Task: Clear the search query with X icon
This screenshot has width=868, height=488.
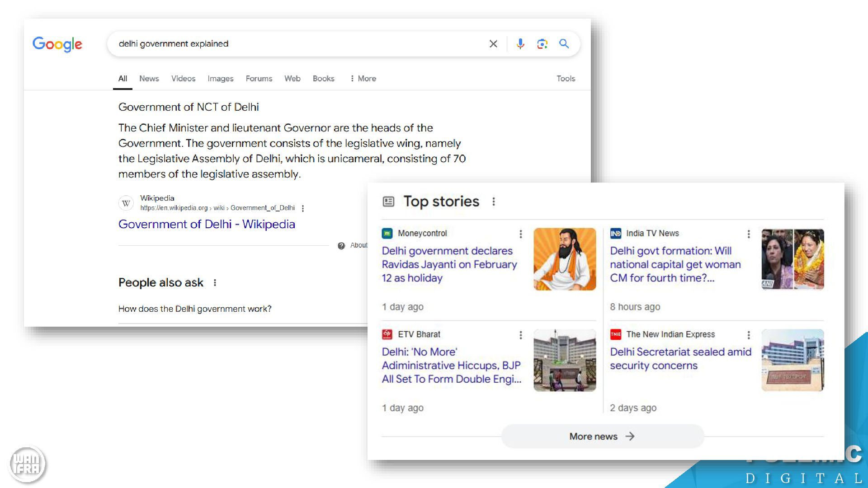Action: coord(493,44)
